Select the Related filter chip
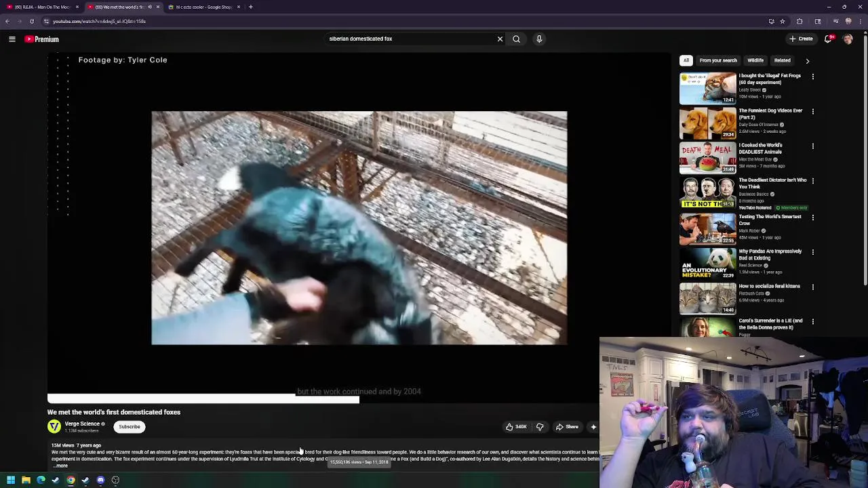868x488 pixels. click(782, 60)
